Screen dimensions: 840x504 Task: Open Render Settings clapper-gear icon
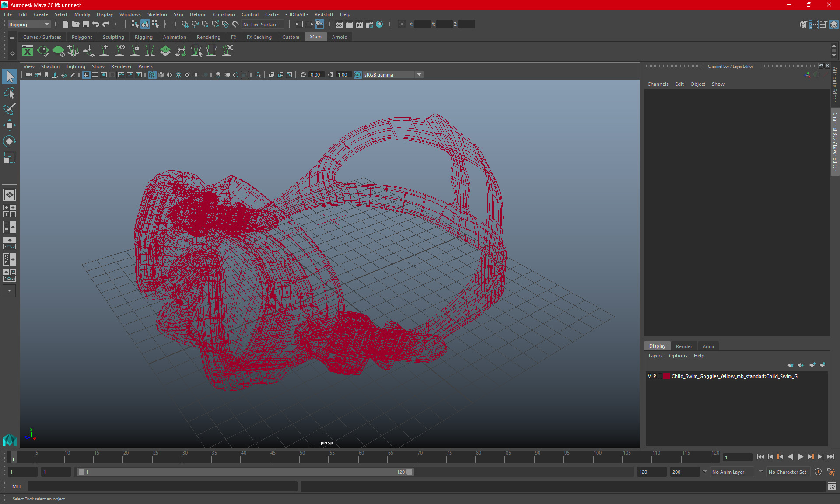click(369, 24)
